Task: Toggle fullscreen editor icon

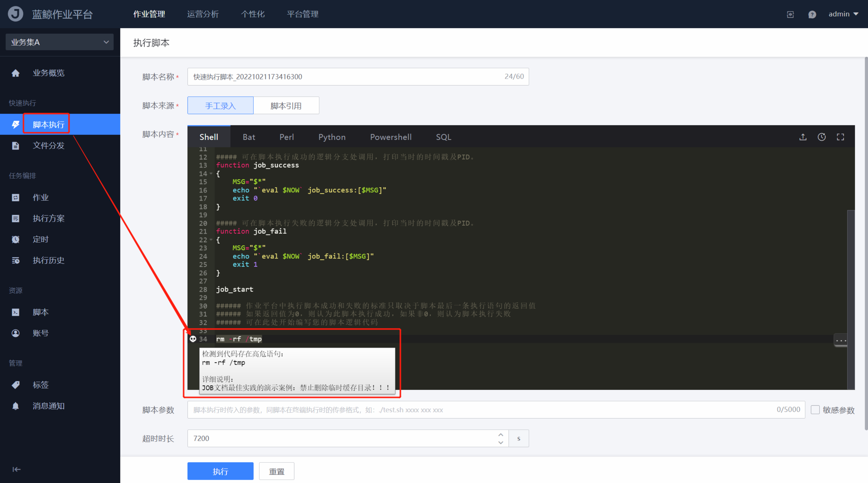Action: click(x=840, y=137)
